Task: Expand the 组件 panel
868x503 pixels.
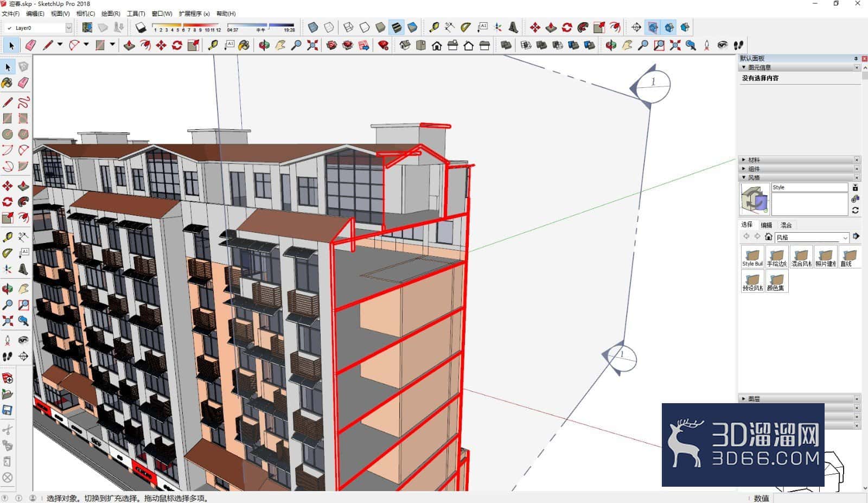Action: pyautogui.click(x=744, y=169)
